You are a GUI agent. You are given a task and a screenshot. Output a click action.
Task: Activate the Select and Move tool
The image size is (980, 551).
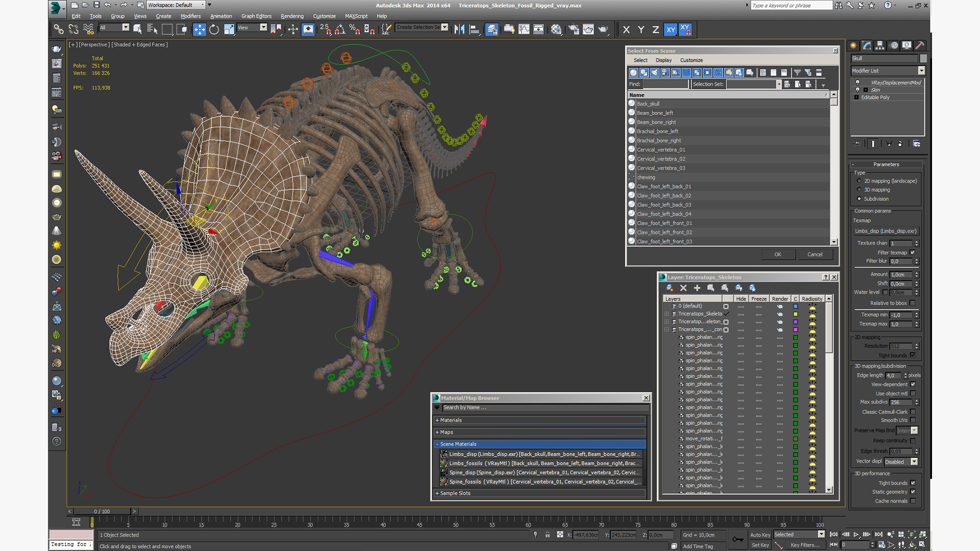[200, 30]
